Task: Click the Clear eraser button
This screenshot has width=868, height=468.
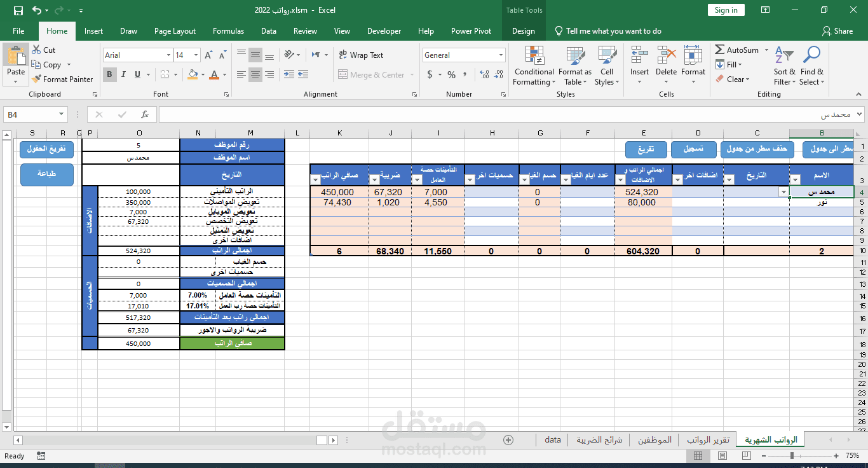Action: point(732,79)
